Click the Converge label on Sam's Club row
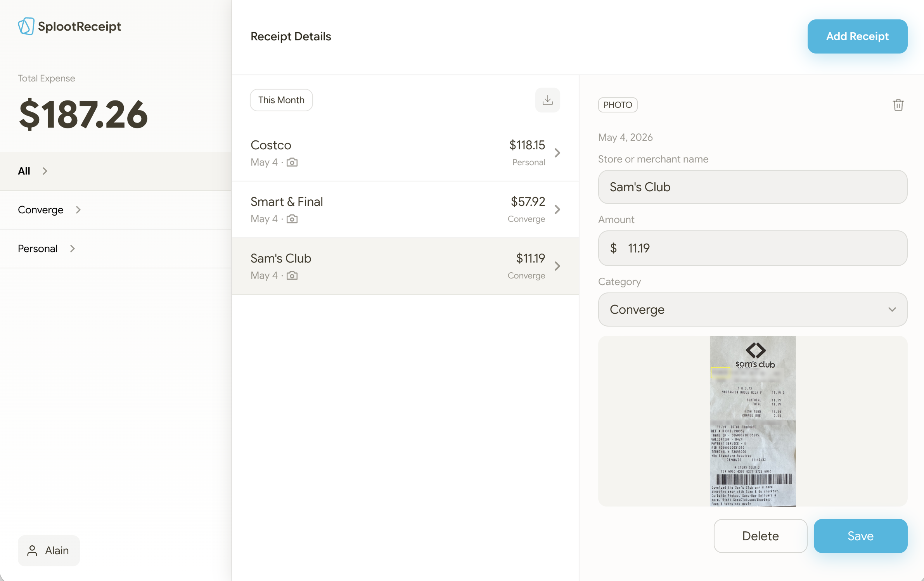This screenshot has width=924, height=581. (526, 276)
